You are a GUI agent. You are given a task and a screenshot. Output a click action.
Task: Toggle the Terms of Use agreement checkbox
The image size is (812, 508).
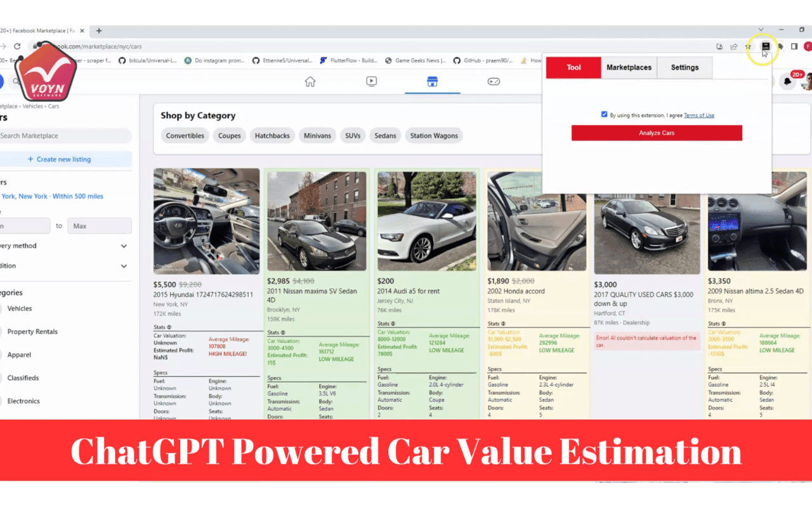pos(605,114)
